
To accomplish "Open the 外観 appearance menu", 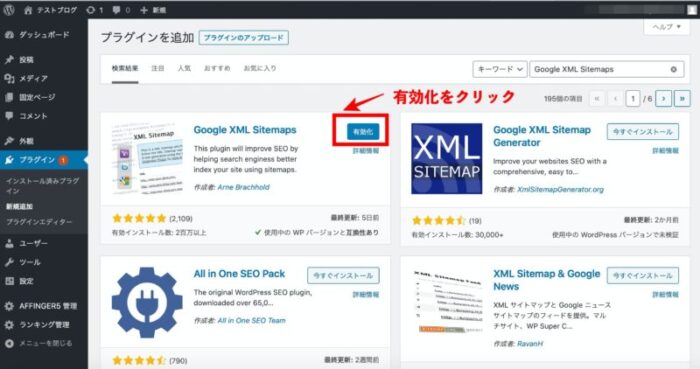I will pyautogui.click(x=44, y=141).
